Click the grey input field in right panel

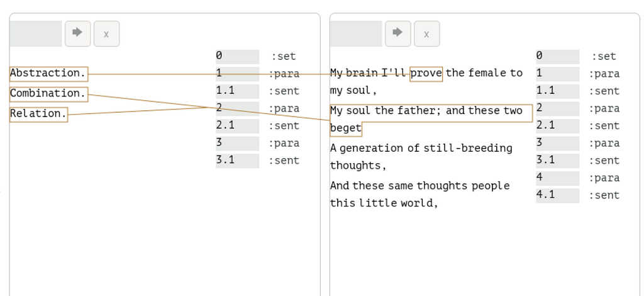[356, 34]
